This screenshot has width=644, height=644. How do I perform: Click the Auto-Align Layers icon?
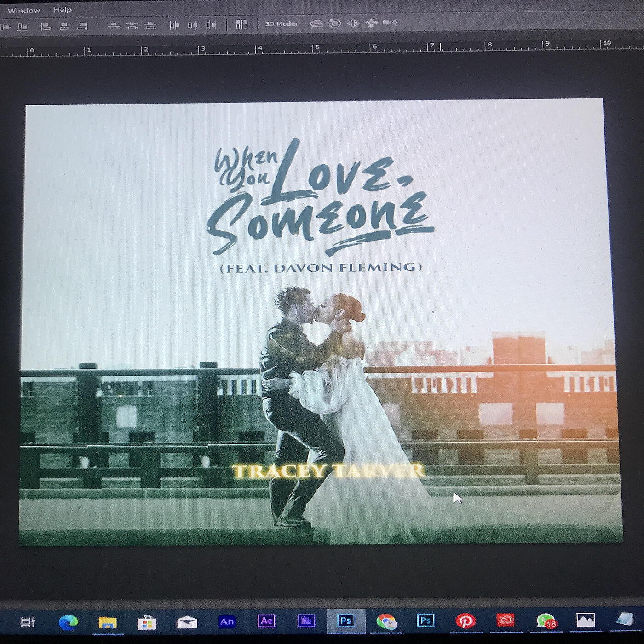tap(241, 24)
